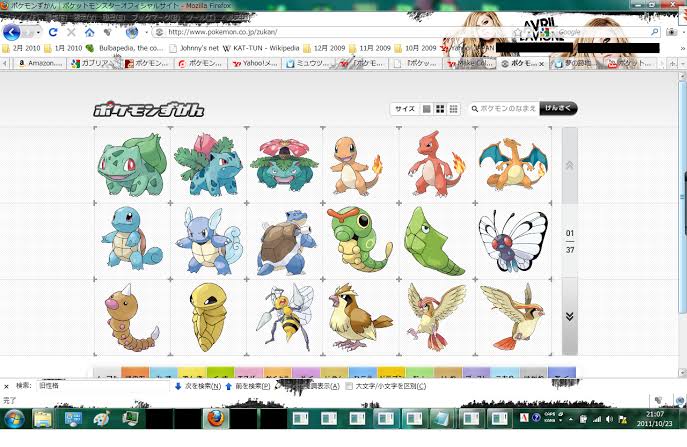Image resolution: width=687 pixels, height=447 pixels.
Task: Open the Pidgey thumbnail
Action: tap(360, 317)
